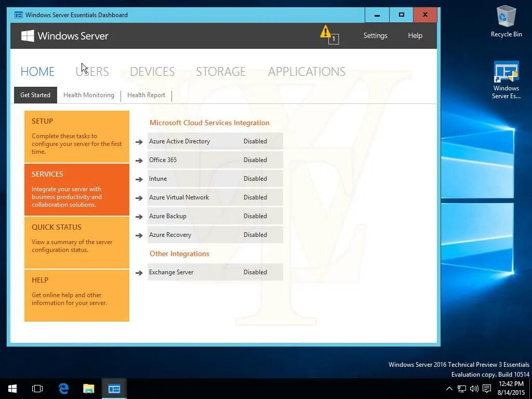Open the Health Report tab
Screen dimensions: 532x399
(146, 95)
